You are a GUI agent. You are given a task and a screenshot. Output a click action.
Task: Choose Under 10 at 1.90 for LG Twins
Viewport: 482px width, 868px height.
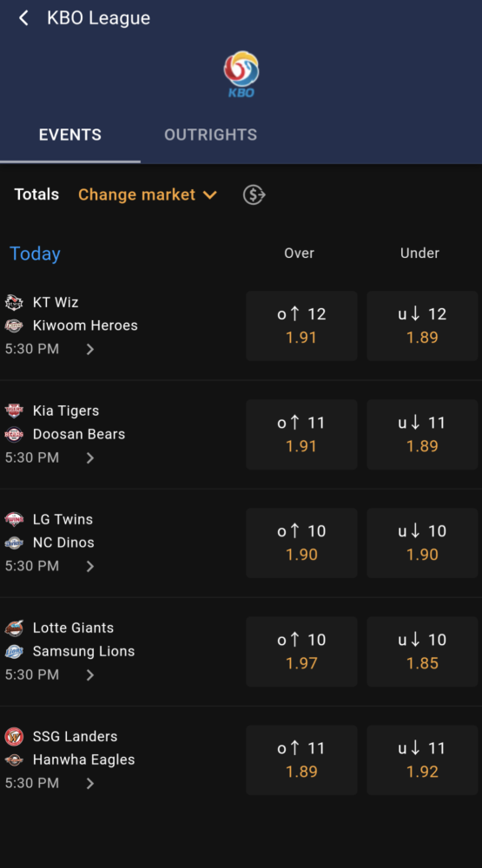click(x=422, y=543)
